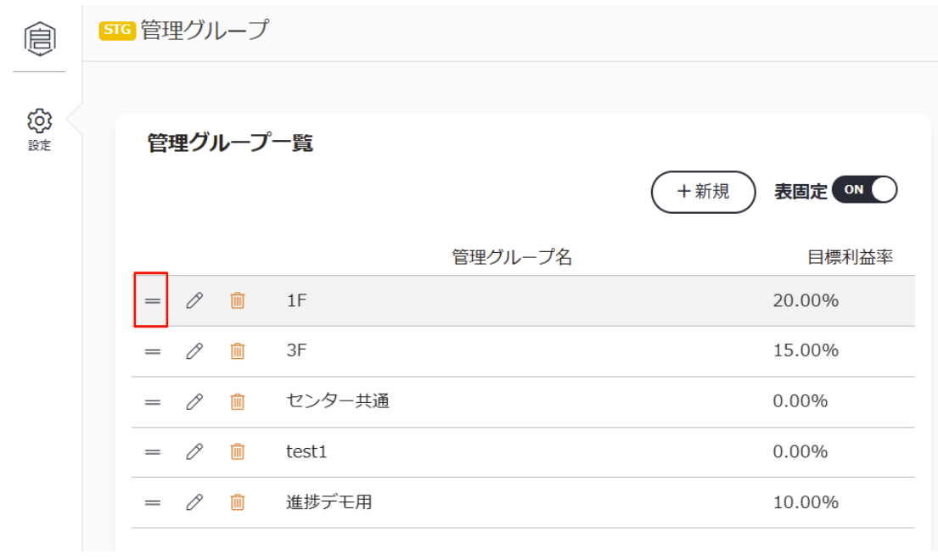This screenshot has height=560, width=938.
Task: Select the 1F group name
Action: pyautogui.click(x=297, y=300)
